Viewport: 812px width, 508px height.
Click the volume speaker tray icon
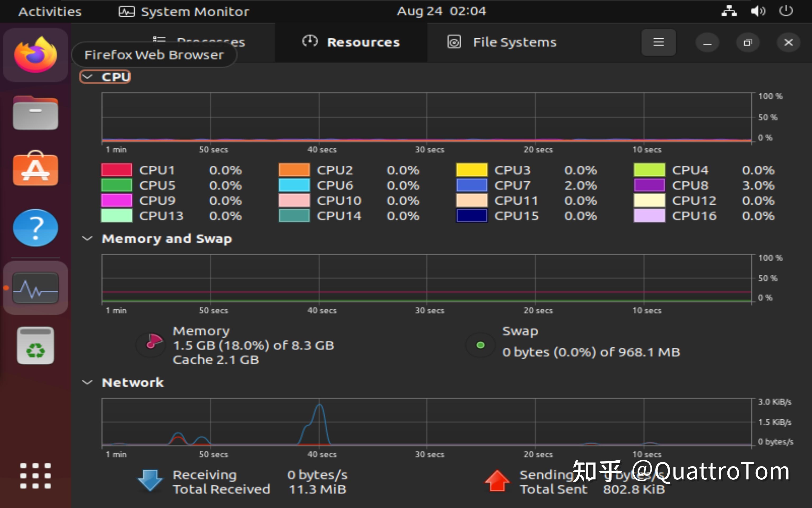pos(758,11)
